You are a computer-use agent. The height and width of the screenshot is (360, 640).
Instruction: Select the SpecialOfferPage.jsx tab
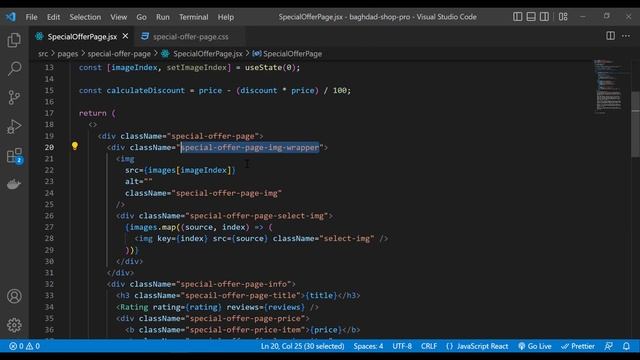[82, 37]
